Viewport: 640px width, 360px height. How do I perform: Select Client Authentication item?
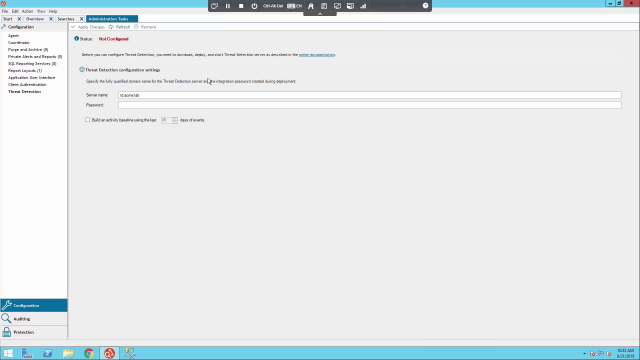point(27,84)
